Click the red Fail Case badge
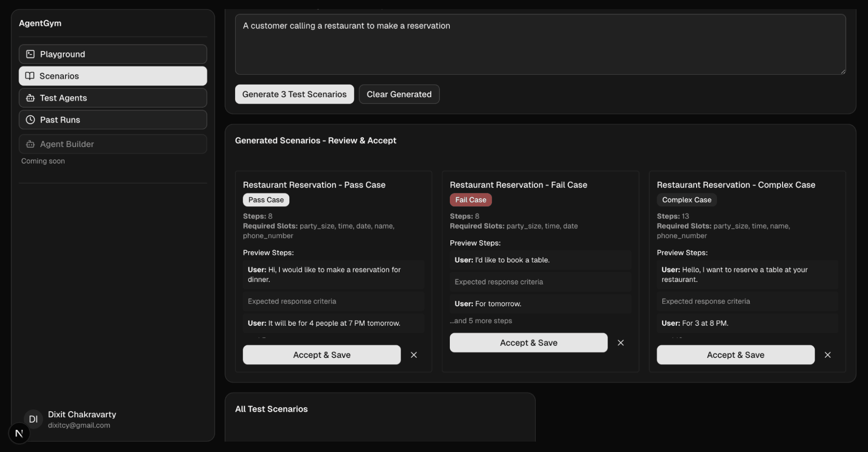This screenshot has width=868, height=452. 470,200
